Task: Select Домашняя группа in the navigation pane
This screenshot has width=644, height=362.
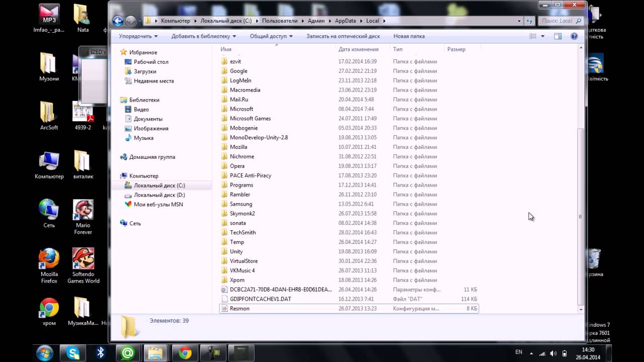Action: 152,157
